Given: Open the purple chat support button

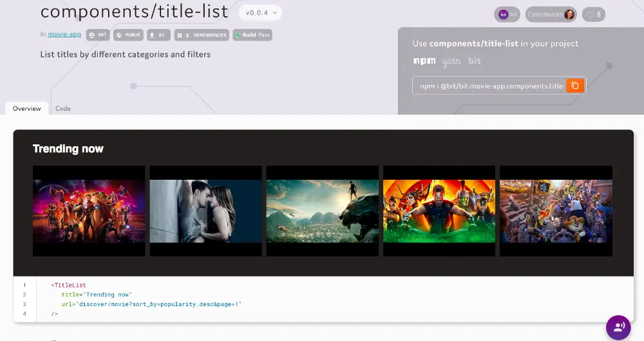Looking at the screenshot, I should (618, 327).
